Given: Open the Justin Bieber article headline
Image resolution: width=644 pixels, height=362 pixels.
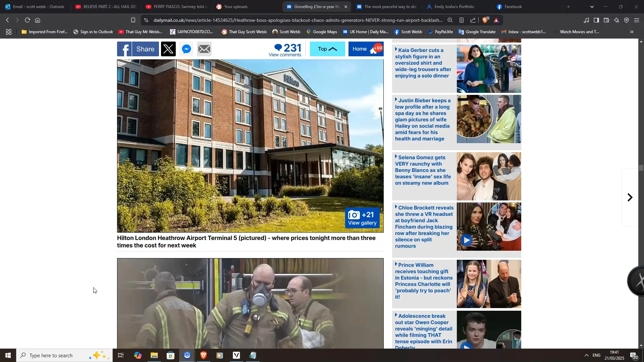Looking at the screenshot, I should click(423, 120).
